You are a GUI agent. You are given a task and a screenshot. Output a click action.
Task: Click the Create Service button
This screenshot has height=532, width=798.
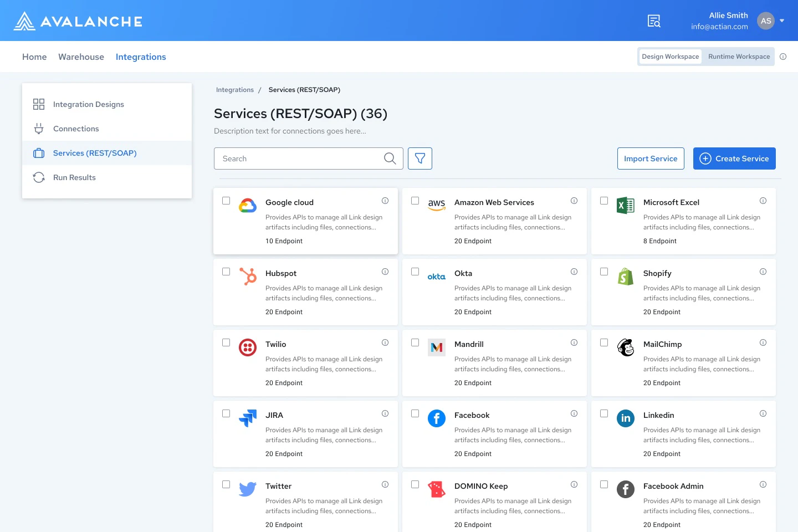click(734, 158)
